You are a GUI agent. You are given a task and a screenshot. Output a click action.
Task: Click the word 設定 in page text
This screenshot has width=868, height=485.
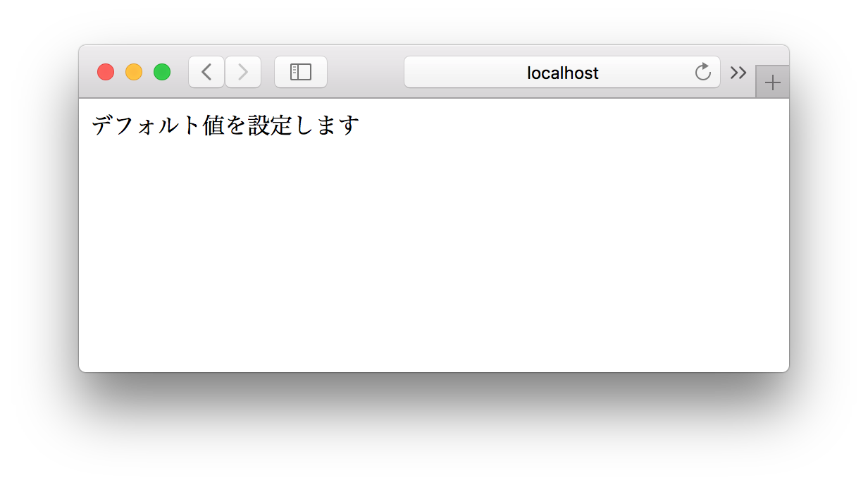(271, 125)
